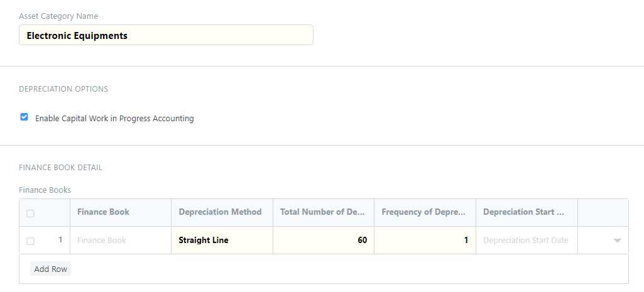Click the Enable Capital Work in Progress label
The image size is (644, 292).
tap(114, 118)
